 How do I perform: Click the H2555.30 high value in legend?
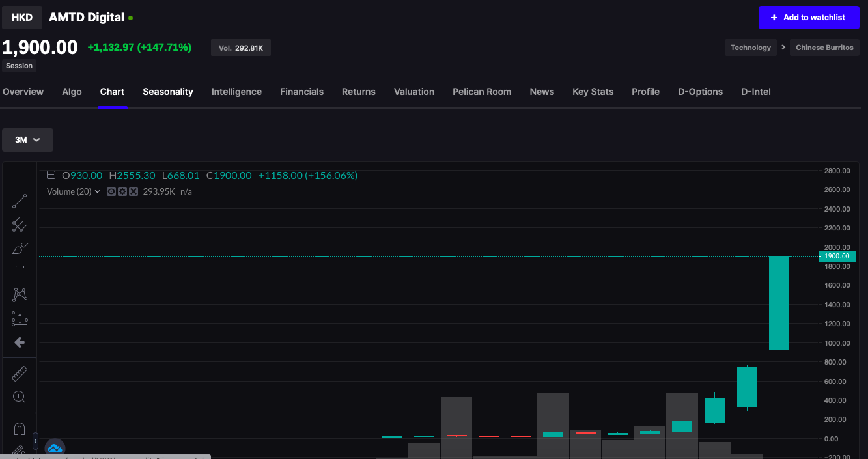pos(132,175)
